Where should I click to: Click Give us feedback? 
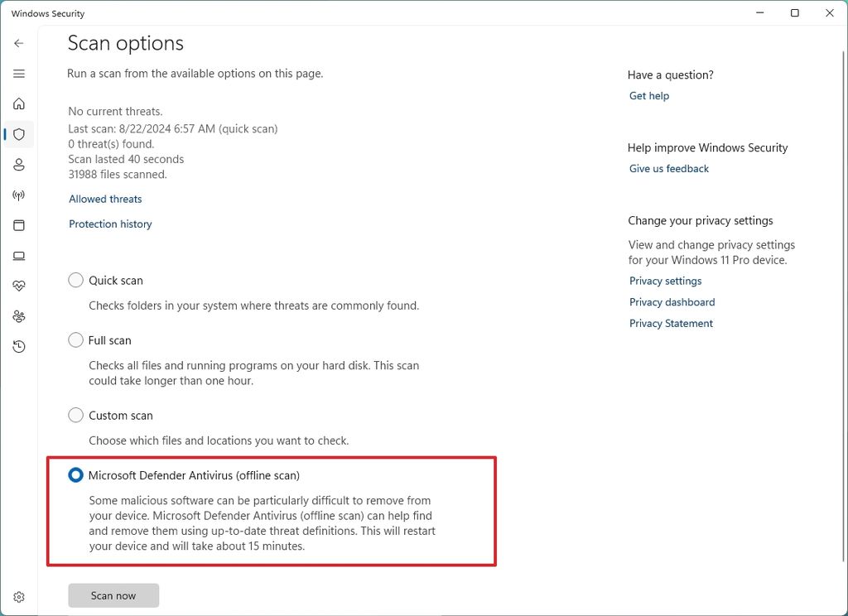tap(668, 168)
